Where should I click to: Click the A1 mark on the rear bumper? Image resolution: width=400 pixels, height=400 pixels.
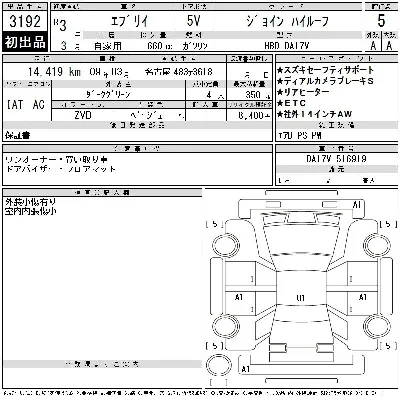pos(246,369)
